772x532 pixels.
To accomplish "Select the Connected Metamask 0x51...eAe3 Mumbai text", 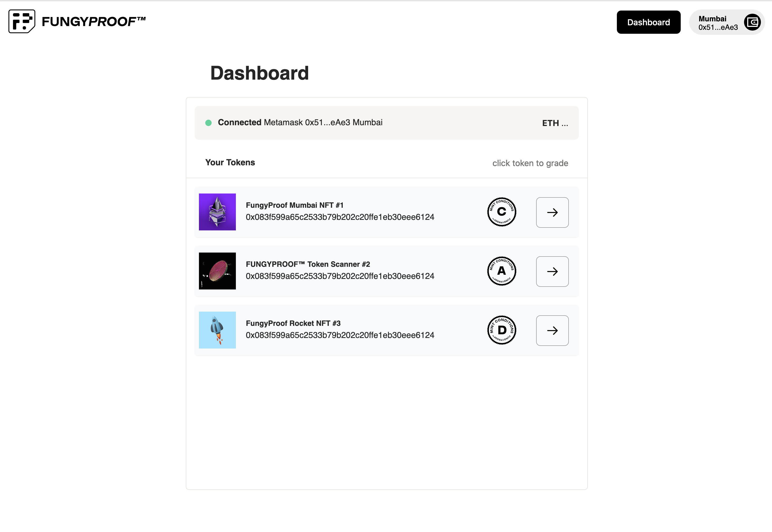I will [300, 122].
